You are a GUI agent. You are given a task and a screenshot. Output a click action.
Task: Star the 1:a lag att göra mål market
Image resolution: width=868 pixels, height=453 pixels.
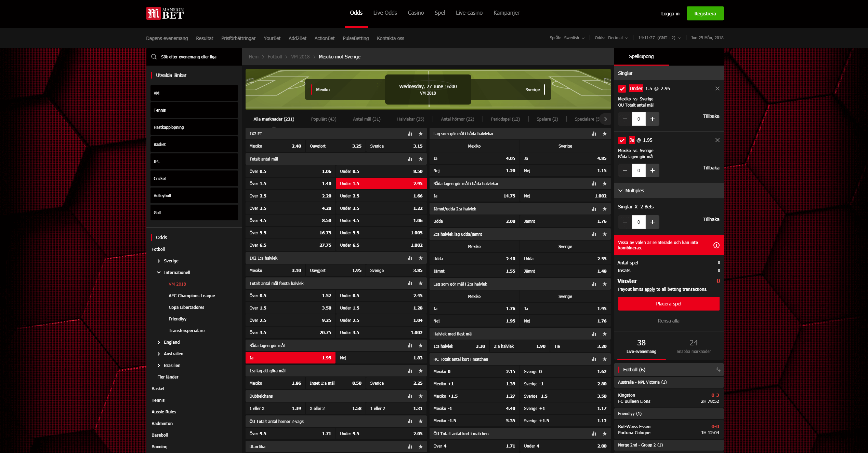[x=421, y=371]
